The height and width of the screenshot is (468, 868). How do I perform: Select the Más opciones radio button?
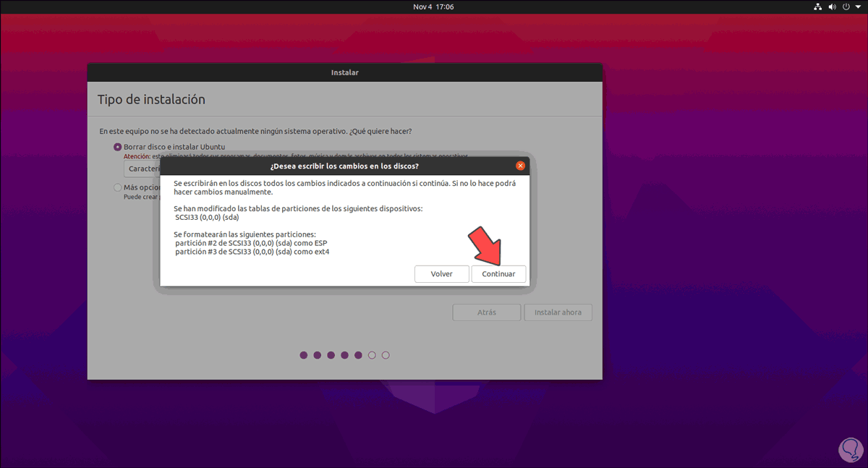118,187
